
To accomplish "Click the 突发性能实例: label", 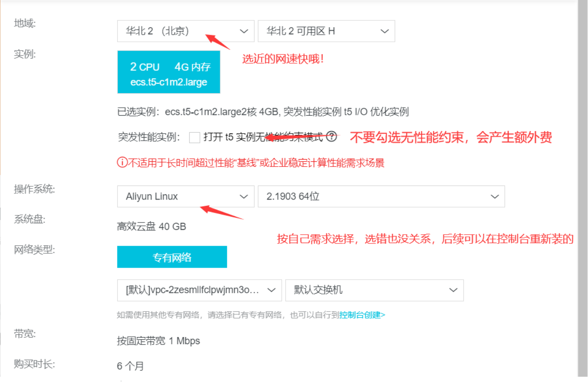I will 149,137.
